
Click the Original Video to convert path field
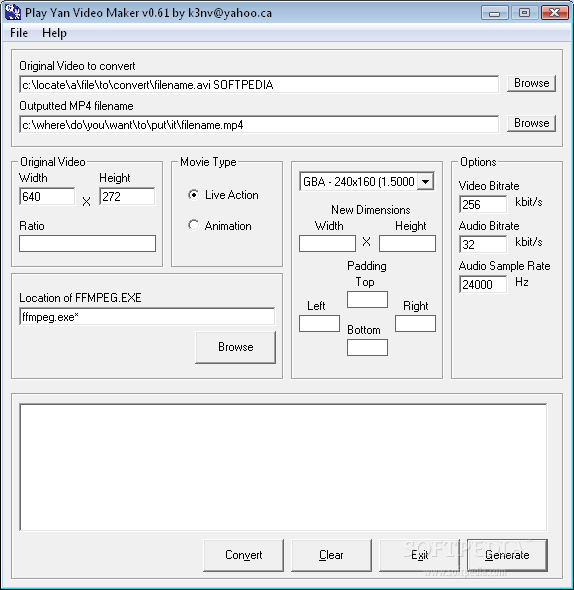pos(259,85)
